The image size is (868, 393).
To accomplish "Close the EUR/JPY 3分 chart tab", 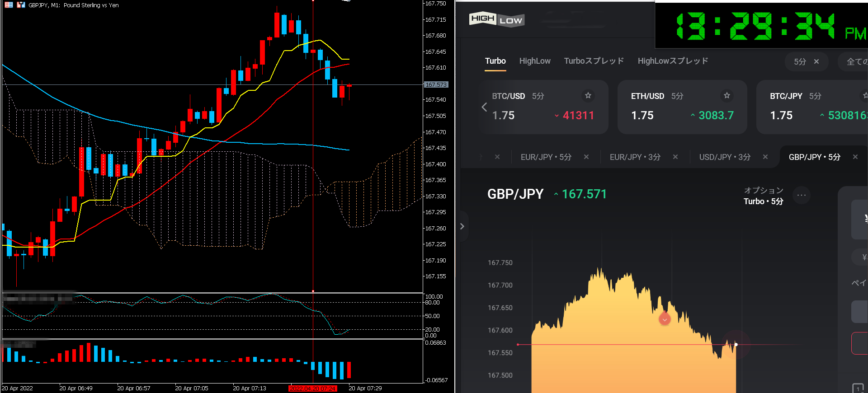I will 675,157.
